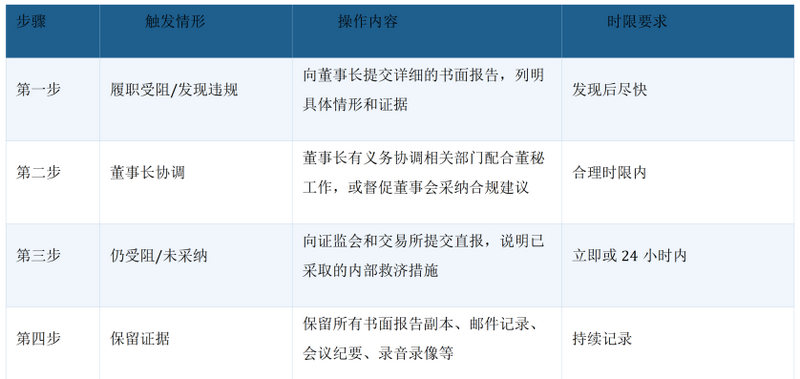Image resolution: width=800 pixels, height=379 pixels.
Task: Click the 第二步 cell
Action: (x=53, y=182)
